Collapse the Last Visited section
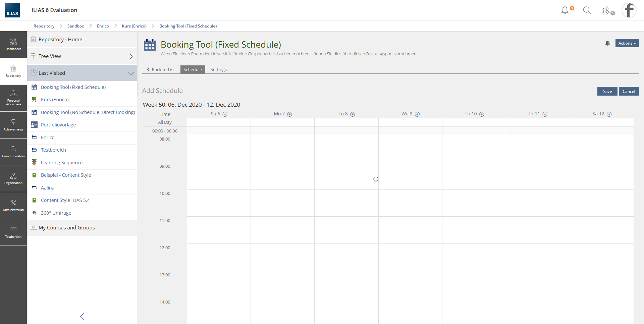Screen dimensions: 644x324 point(131,73)
